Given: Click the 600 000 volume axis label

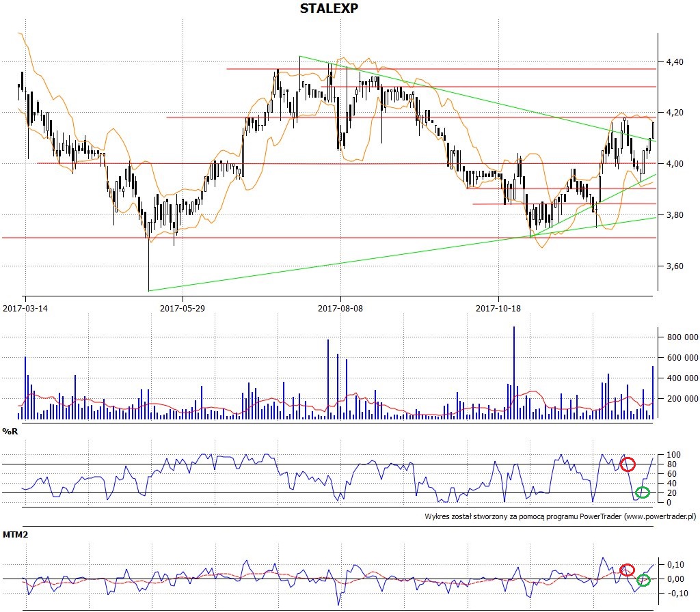Looking at the screenshot, I should [x=683, y=358].
